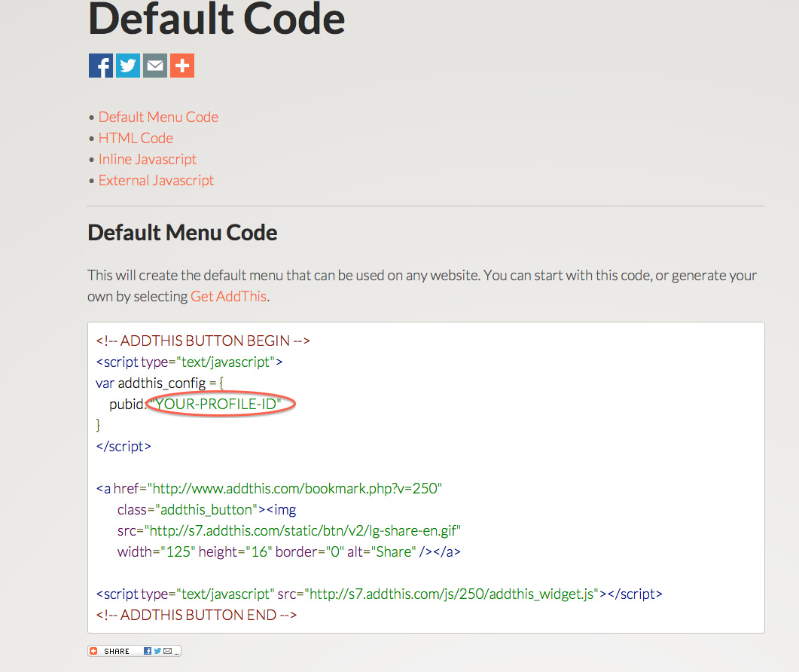Tweet the page with the Twitter icon
The image size is (799, 672).
[128, 66]
